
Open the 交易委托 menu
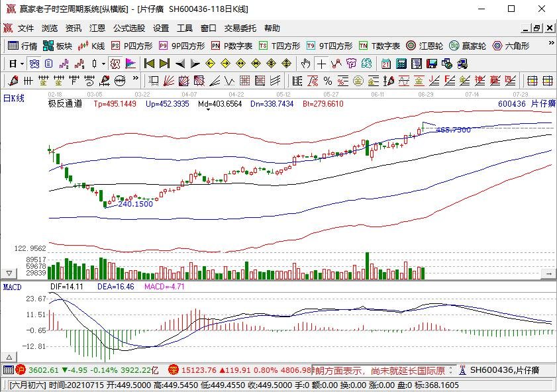(x=240, y=28)
